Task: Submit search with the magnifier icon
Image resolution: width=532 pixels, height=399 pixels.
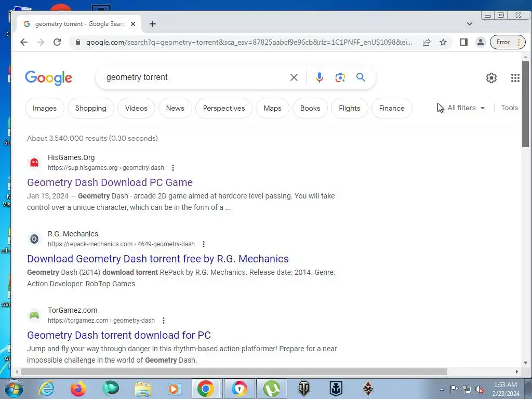Action: [361, 77]
